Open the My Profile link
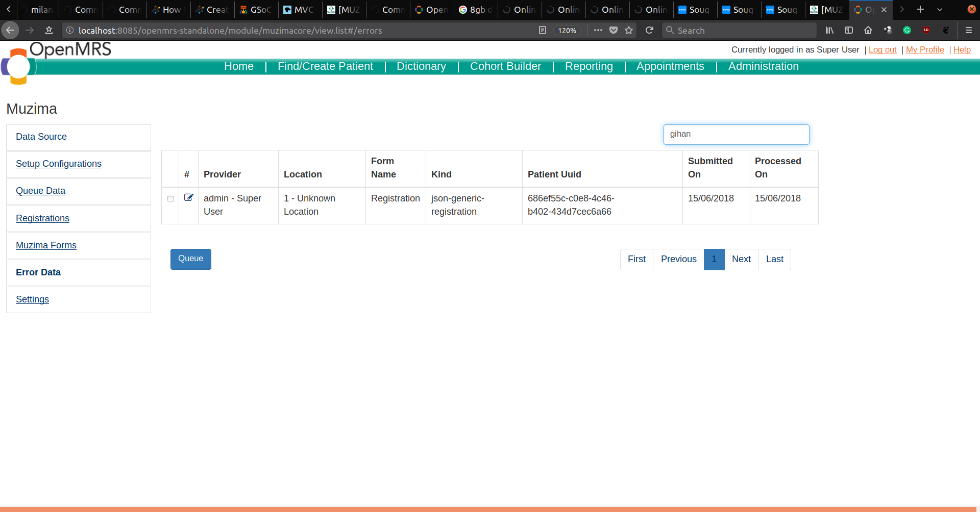Screen dimensions: 980x512 (x=925, y=49)
